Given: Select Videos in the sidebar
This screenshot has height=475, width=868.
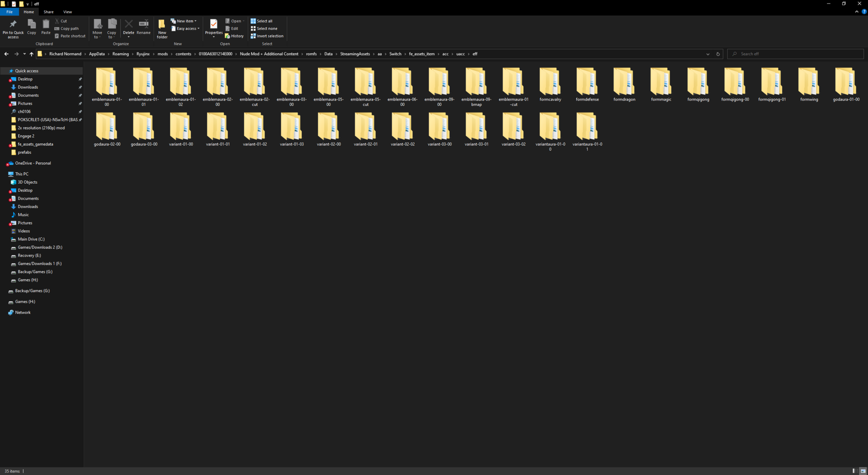Looking at the screenshot, I should coord(24,231).
